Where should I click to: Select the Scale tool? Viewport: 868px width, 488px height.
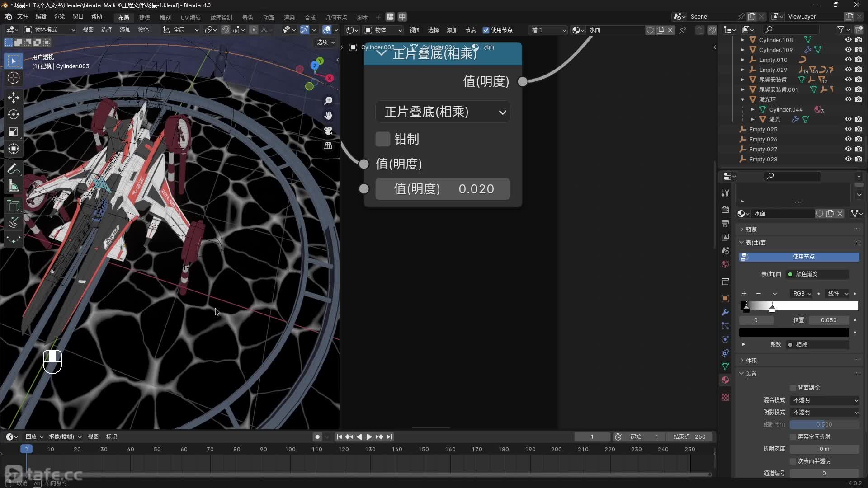coord(13,131)
